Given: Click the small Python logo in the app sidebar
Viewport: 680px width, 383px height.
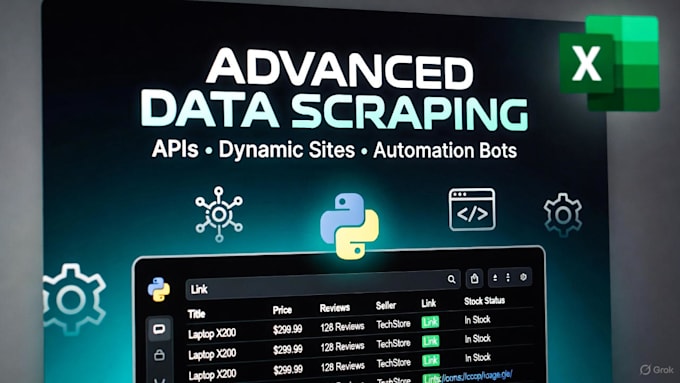Looking at the screenshot, I should pos(159,289).
